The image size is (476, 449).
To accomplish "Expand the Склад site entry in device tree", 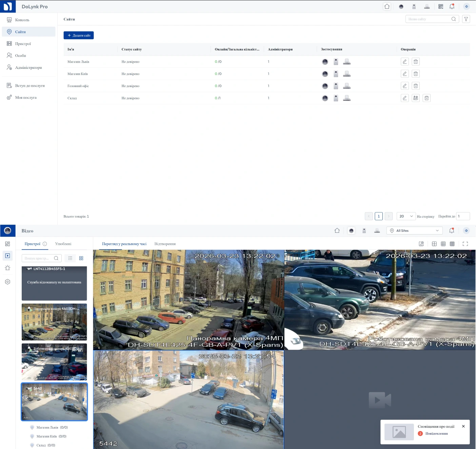I will [x=42, y=445].
